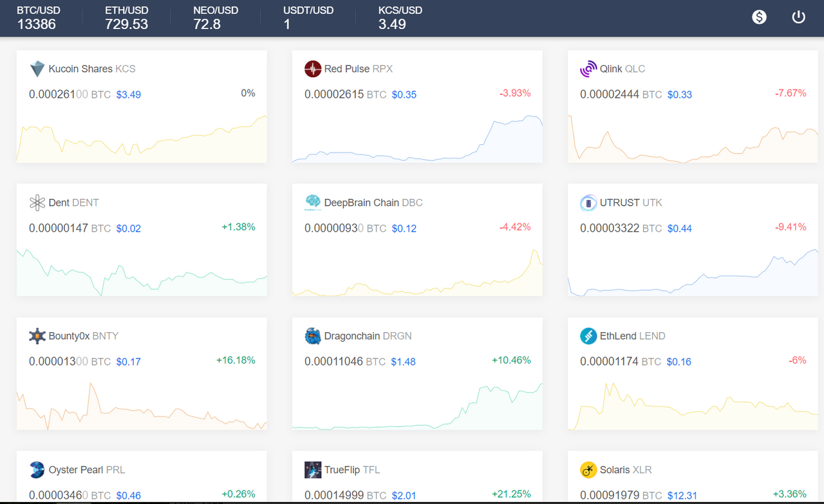Open the TrueFlip TFL title
Screen dimensions: 824x504
tap(352, 470)
